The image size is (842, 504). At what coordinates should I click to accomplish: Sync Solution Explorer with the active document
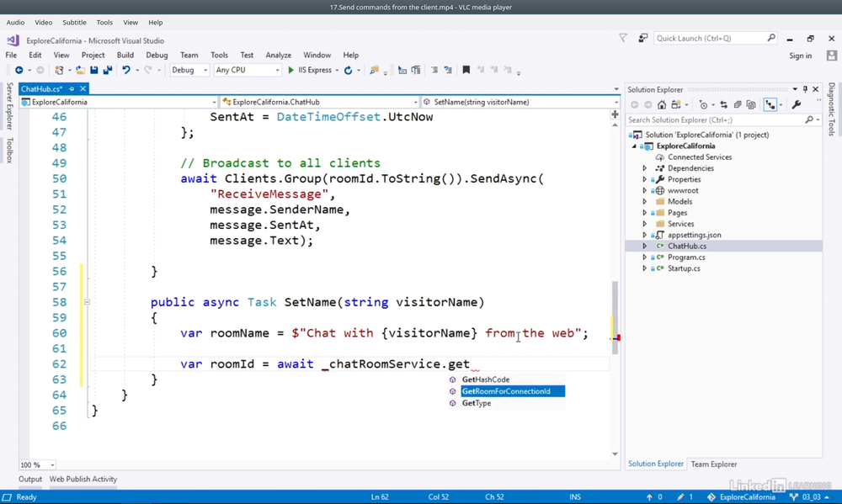pos(724,105)
